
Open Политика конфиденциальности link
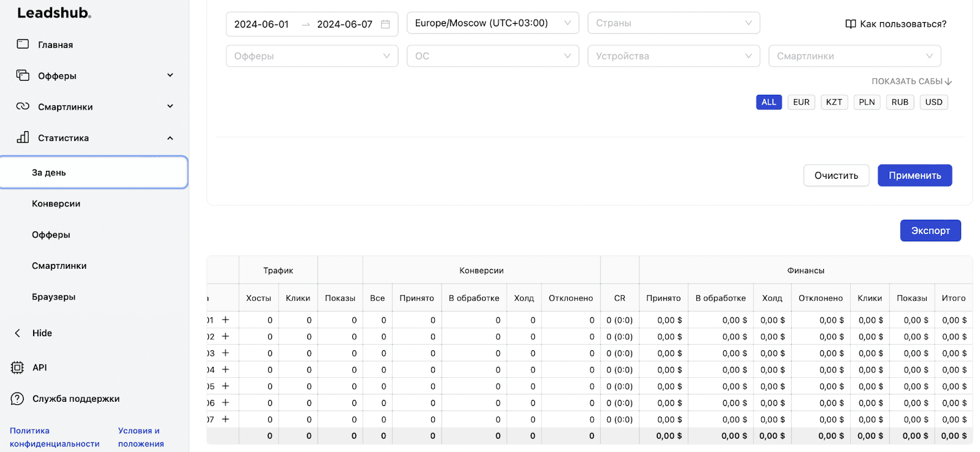coord(55,437)
